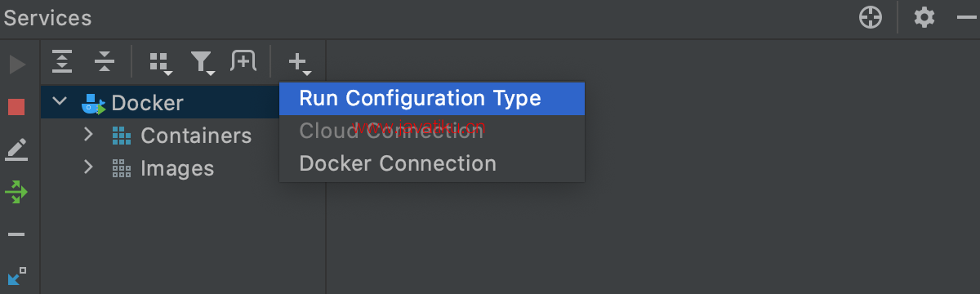This screenshot has height=294, width=980.
Task: Collapse the Docker tree node
Action: pos(60,102)
